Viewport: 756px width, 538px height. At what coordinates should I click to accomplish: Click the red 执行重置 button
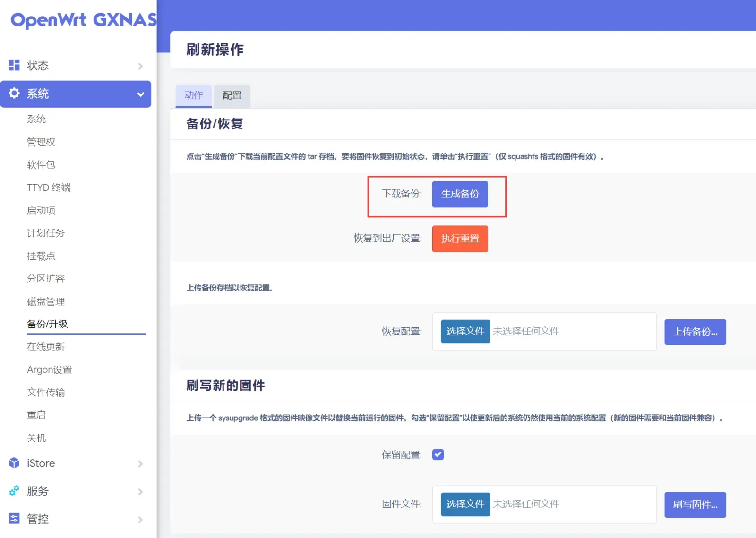(460, 239)
